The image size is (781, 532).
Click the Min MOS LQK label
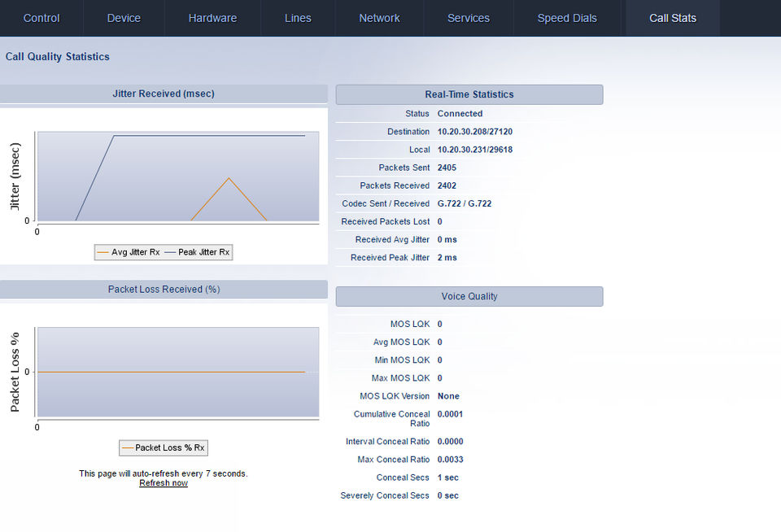(402, 360)
